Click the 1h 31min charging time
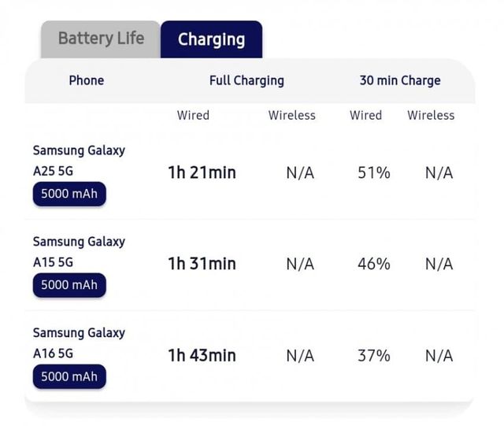504x426 pixels. [x=202, y=264]
